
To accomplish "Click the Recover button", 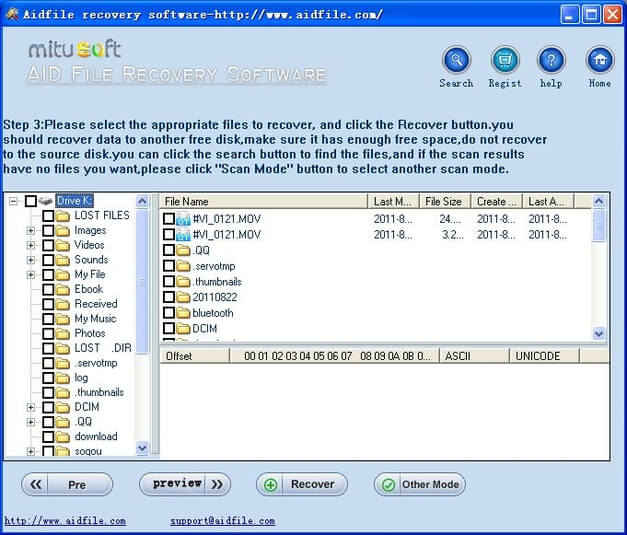I will coord(302,484).
